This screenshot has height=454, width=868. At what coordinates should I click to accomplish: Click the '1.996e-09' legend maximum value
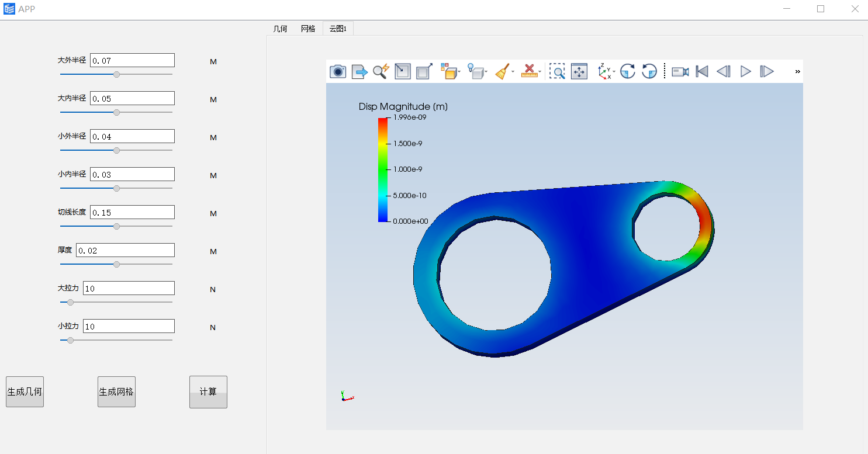point(410,117)
